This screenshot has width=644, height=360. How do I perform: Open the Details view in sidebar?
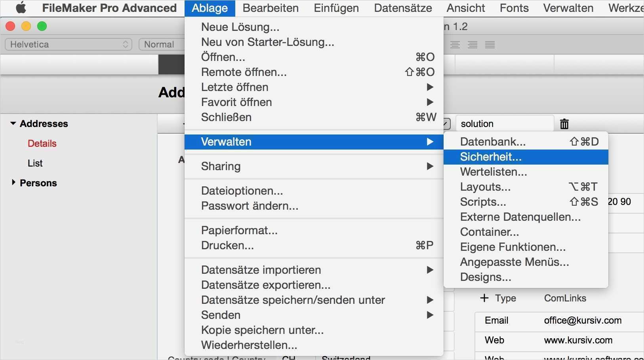click(42, 143)
